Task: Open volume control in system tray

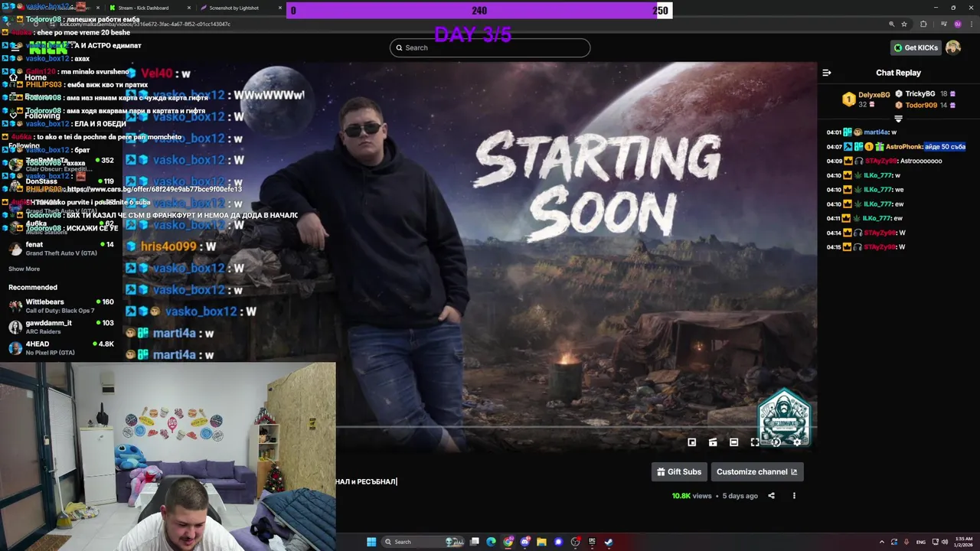Action: click(x=944, y=542)
